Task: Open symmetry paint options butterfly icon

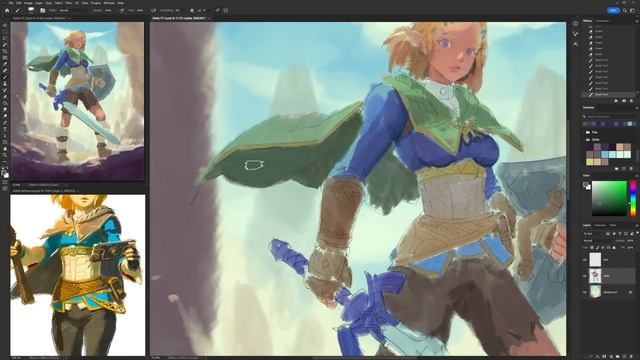Action: 225,10
